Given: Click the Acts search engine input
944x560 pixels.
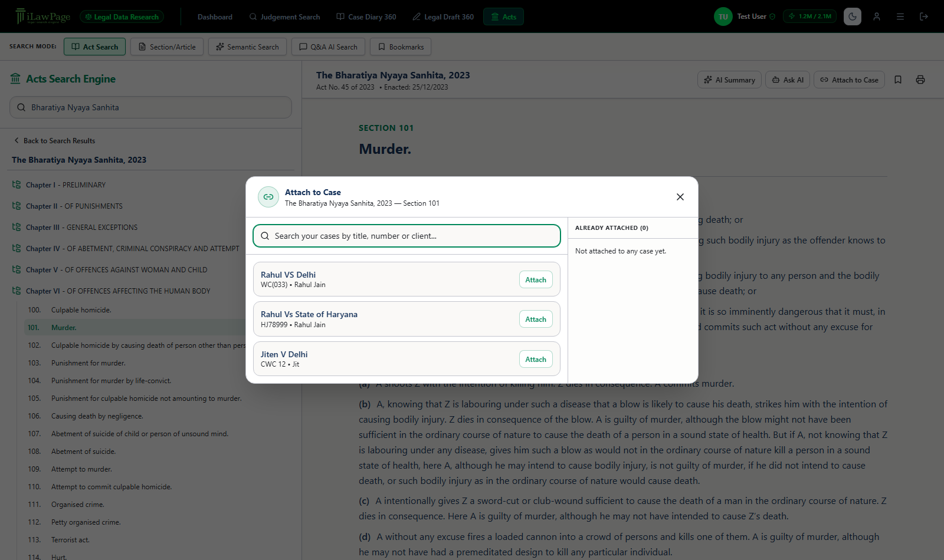Looking at the screenshot, I should point(150,107).
